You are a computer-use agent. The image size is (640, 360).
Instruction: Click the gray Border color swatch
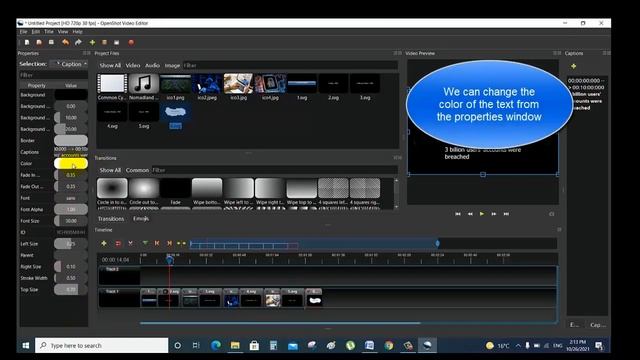(71, 140)
